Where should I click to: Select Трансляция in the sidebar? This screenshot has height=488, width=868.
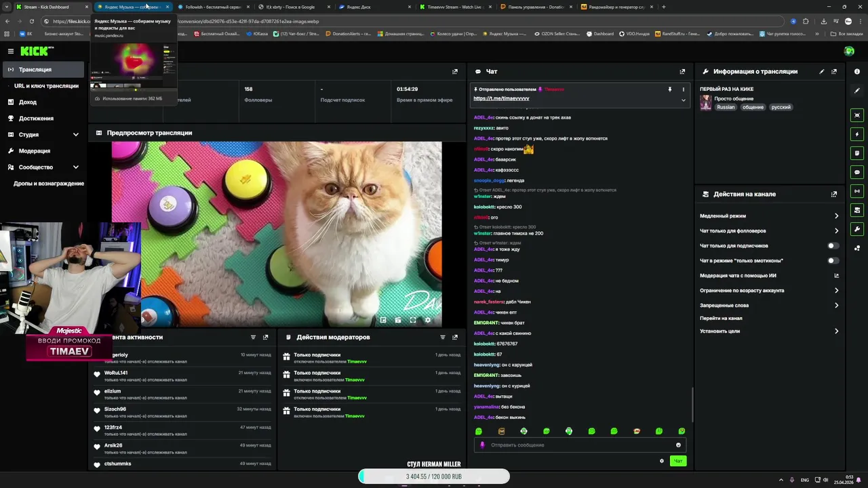point(43,69)
